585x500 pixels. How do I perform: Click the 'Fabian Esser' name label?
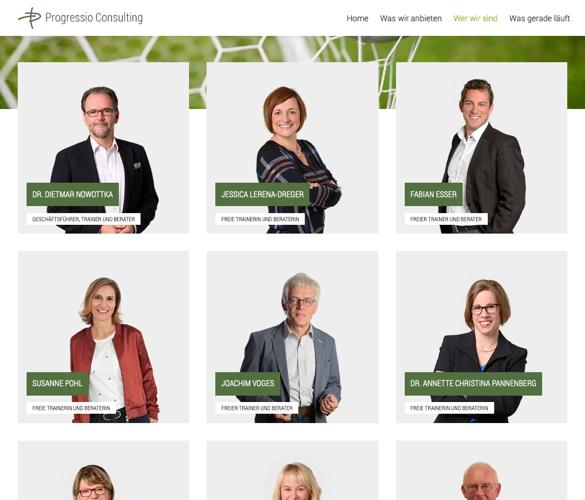[x=434, y=194]
